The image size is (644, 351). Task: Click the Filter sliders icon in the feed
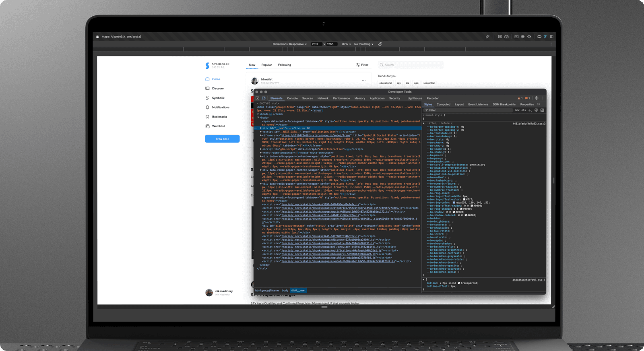[358, 65]
